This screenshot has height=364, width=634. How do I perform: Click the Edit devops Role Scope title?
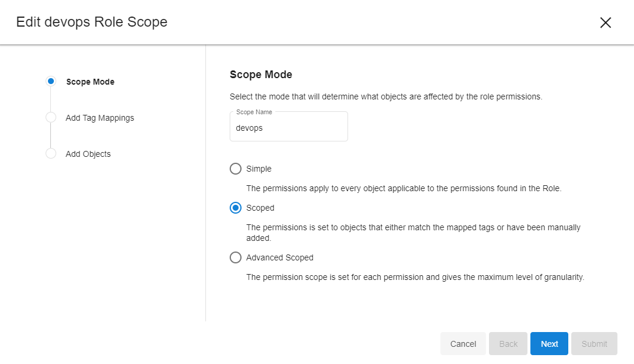(x=92, y=22)
